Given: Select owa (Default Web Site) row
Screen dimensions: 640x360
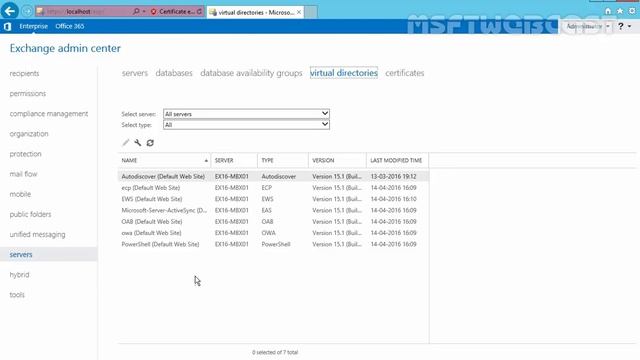Looking at the screenshot, I should point(273,233).
